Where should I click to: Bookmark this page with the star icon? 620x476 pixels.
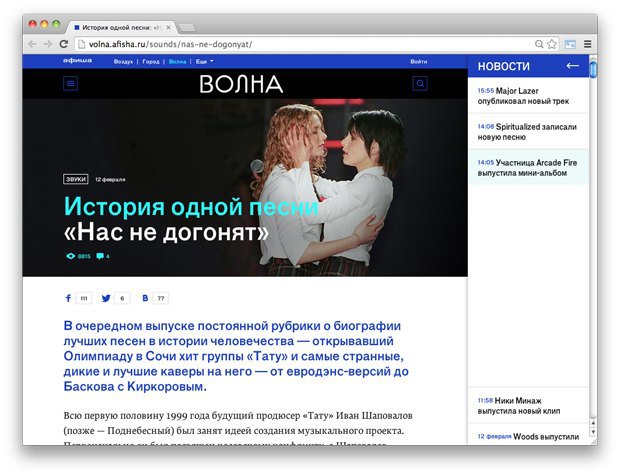point(553,44)
